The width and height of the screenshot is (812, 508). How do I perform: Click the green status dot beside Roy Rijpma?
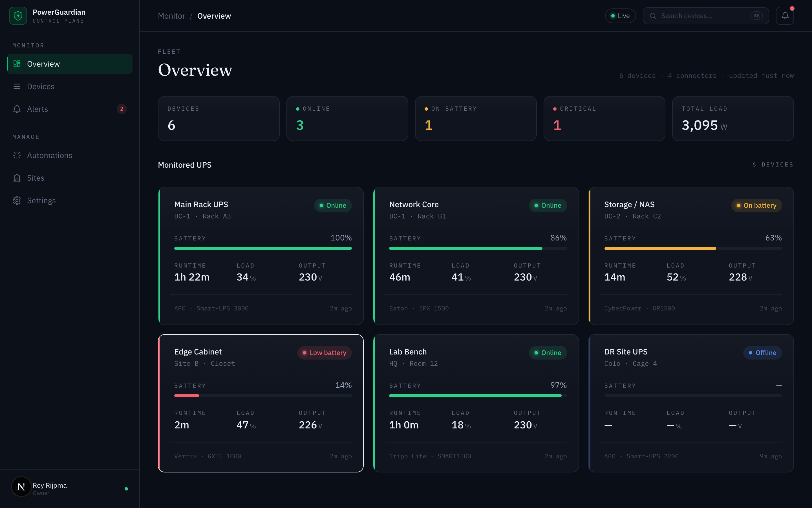(x=126, y=489)
